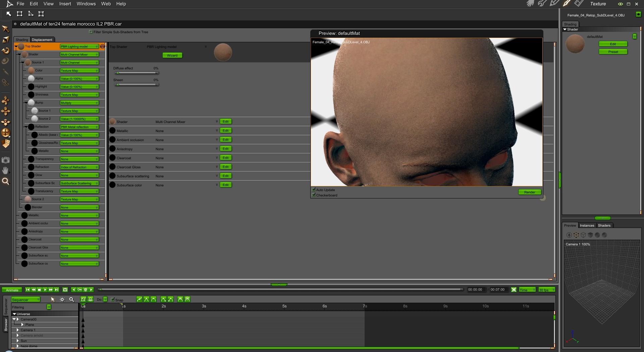
Task: Click the sequencer zoom magnifier icon
Action: (71, 299)
